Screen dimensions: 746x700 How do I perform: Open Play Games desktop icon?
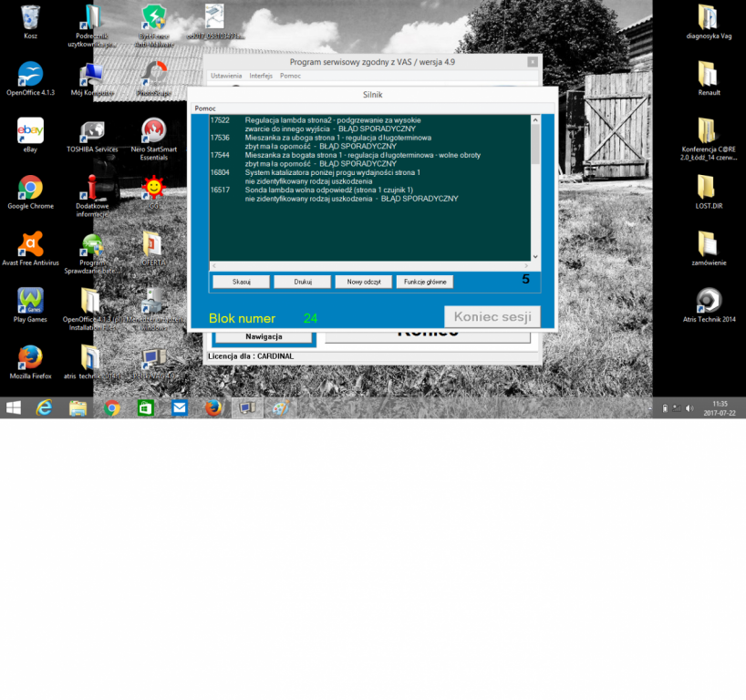click(30, 305)
